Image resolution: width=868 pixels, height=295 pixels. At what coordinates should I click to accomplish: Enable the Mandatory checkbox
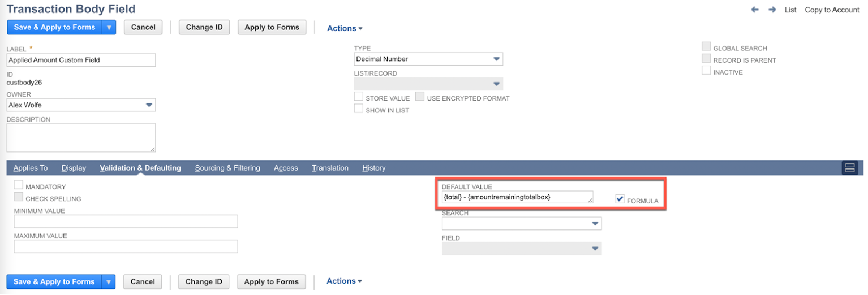click(19, 185)
